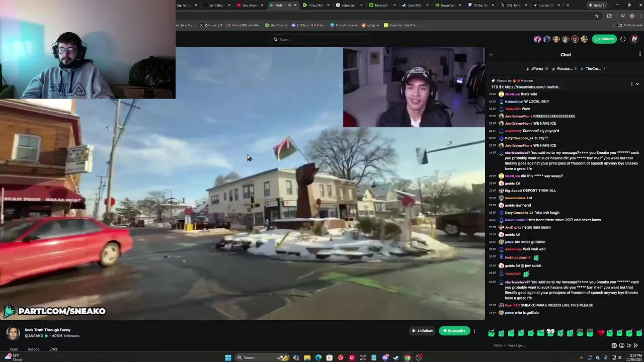This screenshot has height=362, width=644.
Task: Collapse the pinned message chevron
Action: point(637,84)
